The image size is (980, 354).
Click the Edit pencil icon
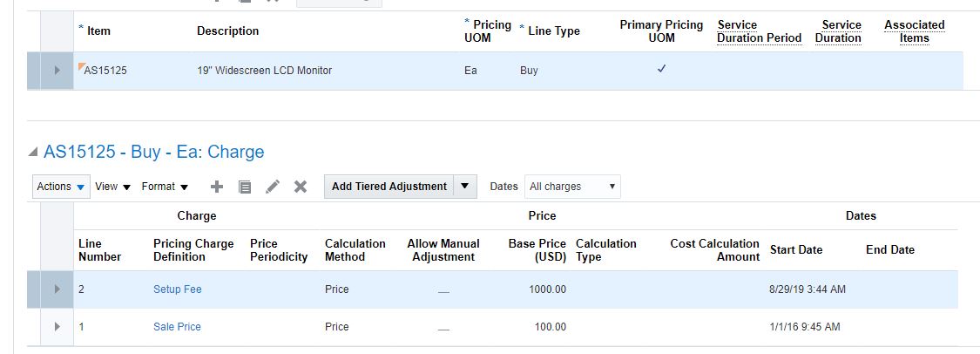click(273, 187)
